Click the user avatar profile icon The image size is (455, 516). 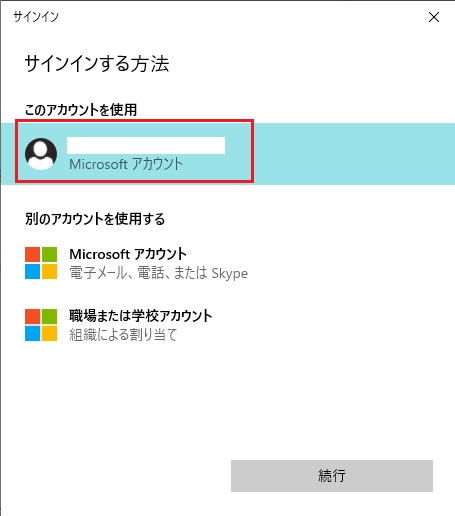pyautogui.click(x=41, y=154)
